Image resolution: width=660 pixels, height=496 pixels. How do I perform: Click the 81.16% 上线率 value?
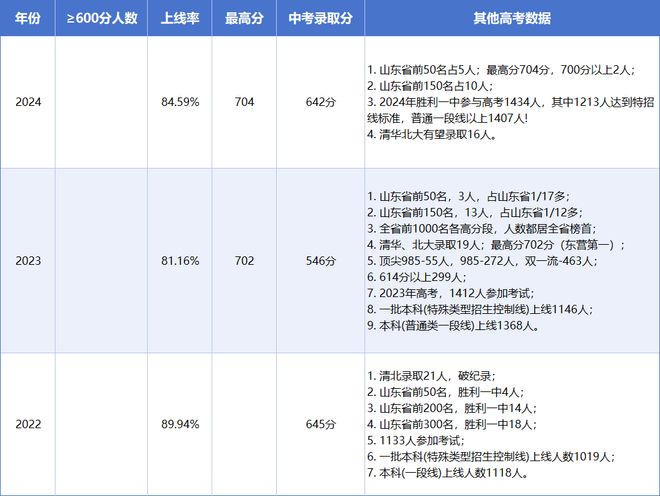click(179, 260)
